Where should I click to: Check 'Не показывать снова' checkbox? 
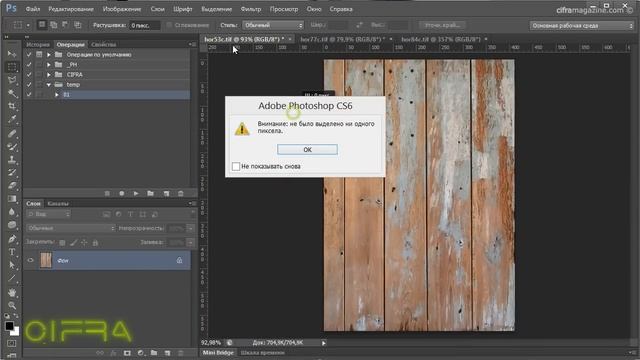click(236, 167)
